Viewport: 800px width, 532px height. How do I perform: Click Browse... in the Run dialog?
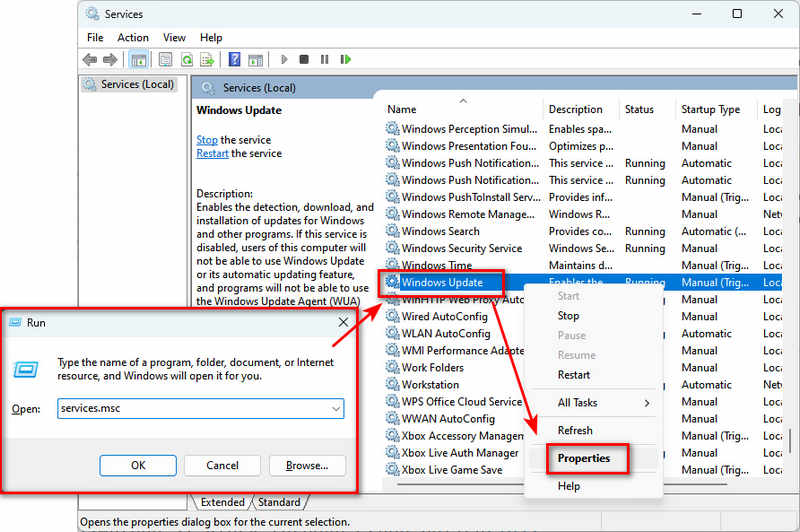[x=307, y=465]
